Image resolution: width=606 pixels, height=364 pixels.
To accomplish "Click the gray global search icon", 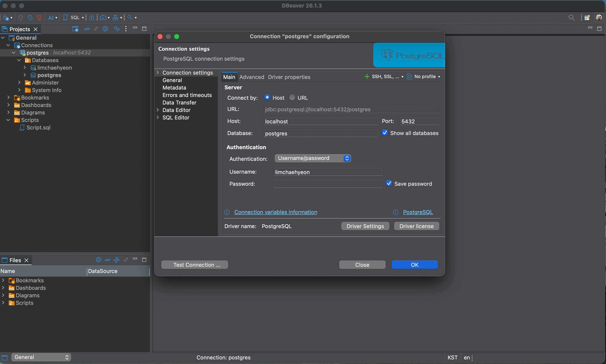I will coord(572,18).
